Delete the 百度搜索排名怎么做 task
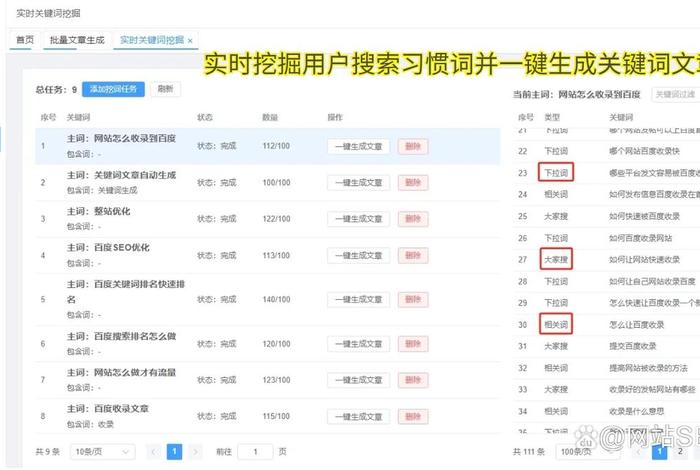Screen dimensions: 700x470 [x=413, y=344]
